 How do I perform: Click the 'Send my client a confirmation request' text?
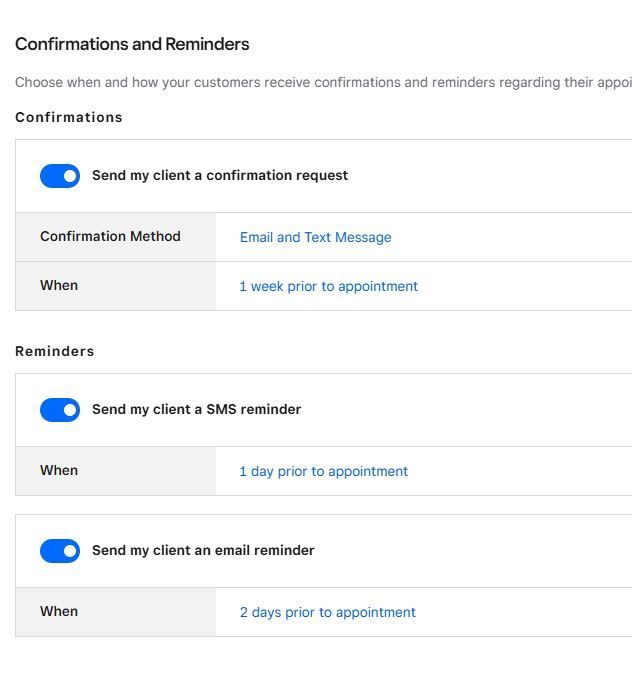220,176
